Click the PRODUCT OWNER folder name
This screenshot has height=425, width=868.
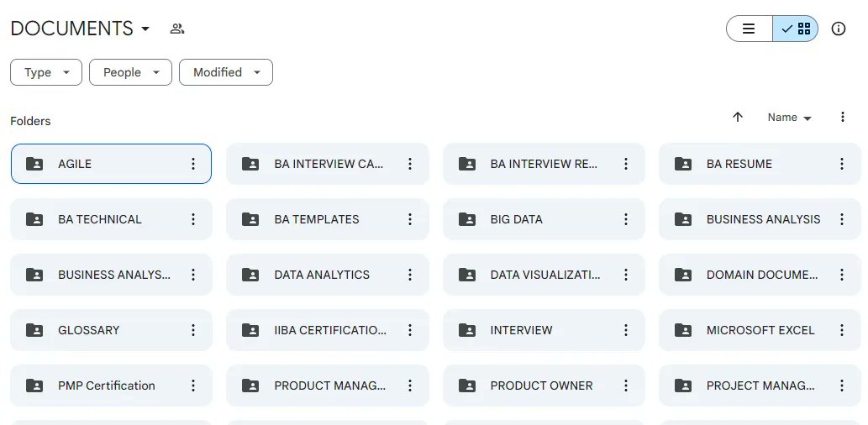[541, 386]
